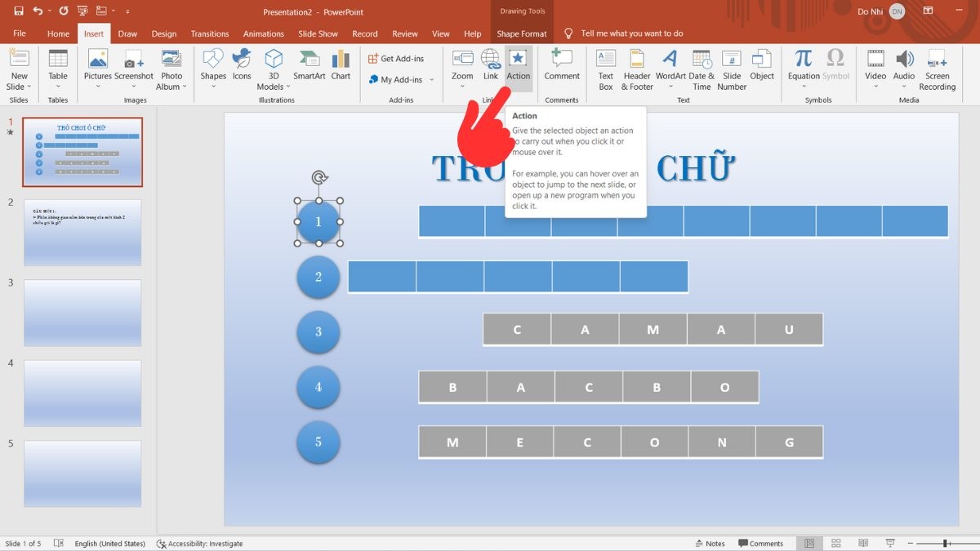Open Ribbon Display Options icon
This screenshot has width=980, height=551.
tap(928, 11)
